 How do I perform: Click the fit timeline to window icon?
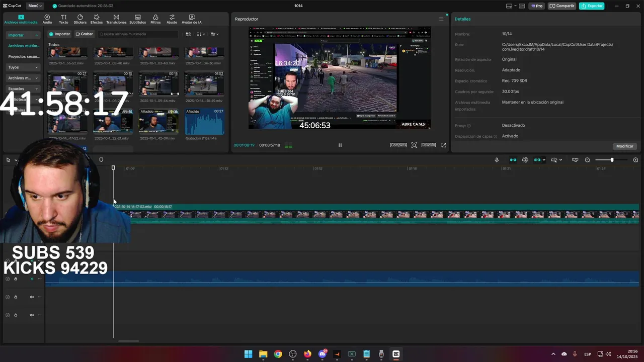click(575, 160)
